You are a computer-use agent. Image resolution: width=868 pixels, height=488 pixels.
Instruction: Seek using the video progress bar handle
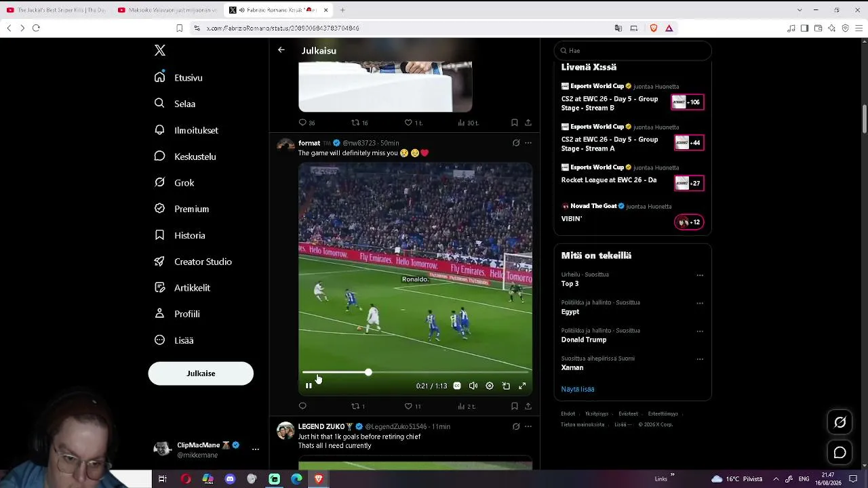pos(368,372)
